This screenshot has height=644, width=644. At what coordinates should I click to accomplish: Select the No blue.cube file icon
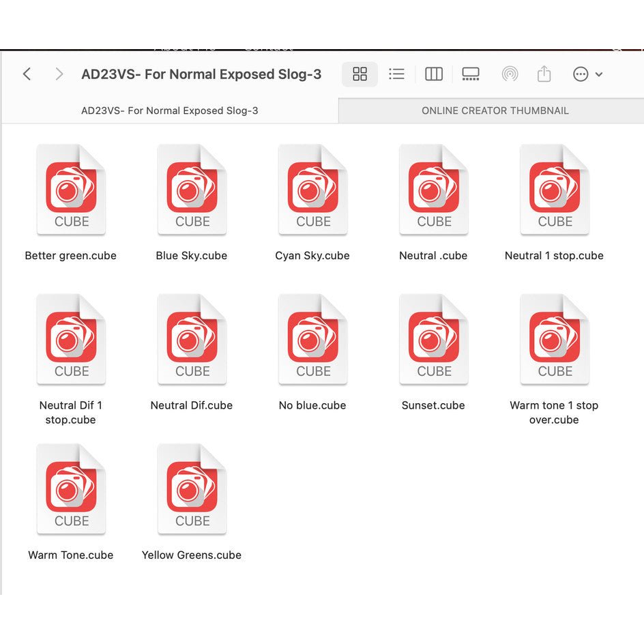coord(312,340)
